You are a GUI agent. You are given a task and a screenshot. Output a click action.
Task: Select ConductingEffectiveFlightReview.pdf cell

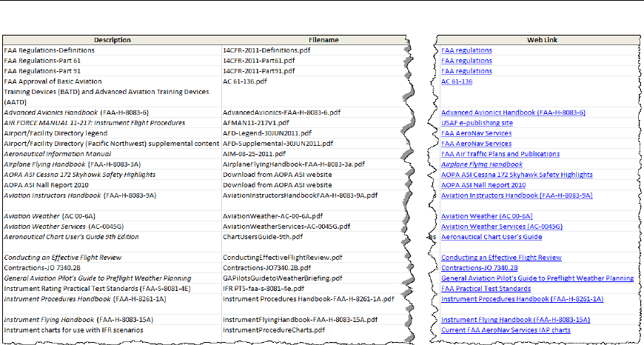point(283,258)
